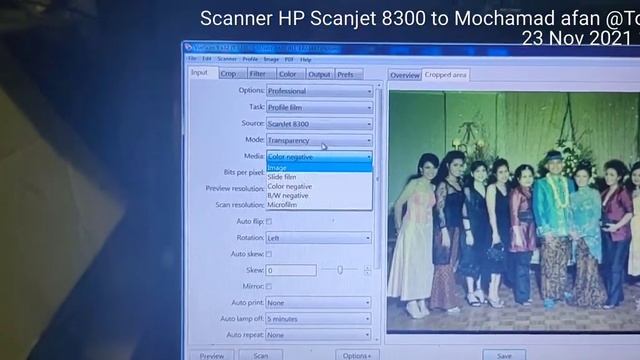Show the Cropped area tab
Viewport: 640px width, 360px height.
pyautogui.click(x=445, y=75)
